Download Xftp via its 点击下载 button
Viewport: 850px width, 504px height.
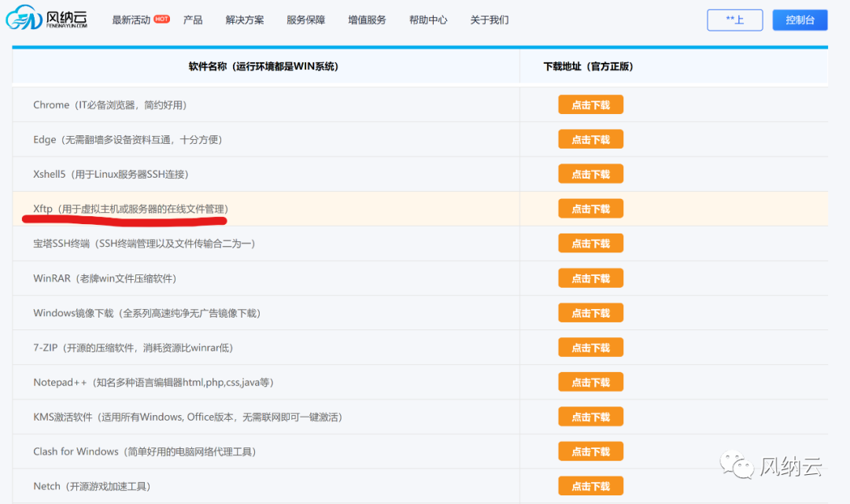591,208
